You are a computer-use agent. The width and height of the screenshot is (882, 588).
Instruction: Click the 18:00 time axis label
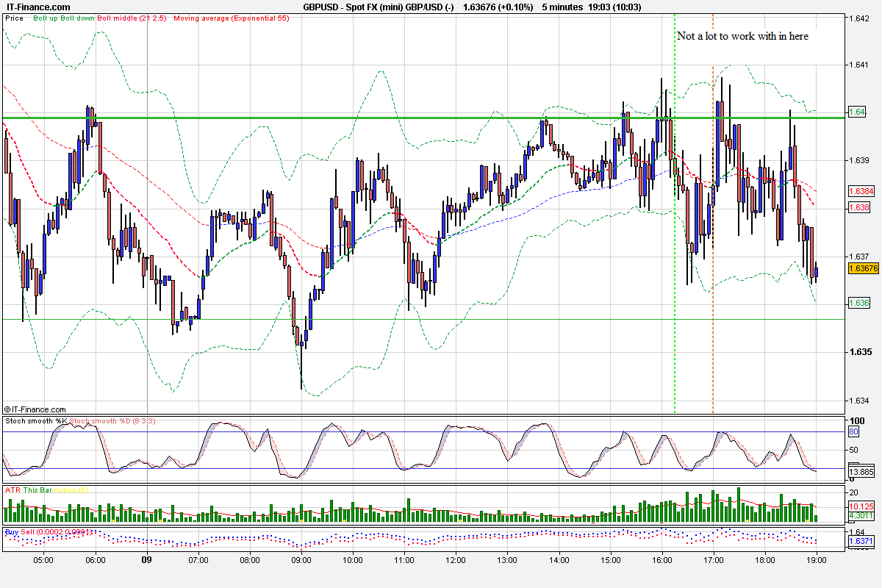click(765, 559)
